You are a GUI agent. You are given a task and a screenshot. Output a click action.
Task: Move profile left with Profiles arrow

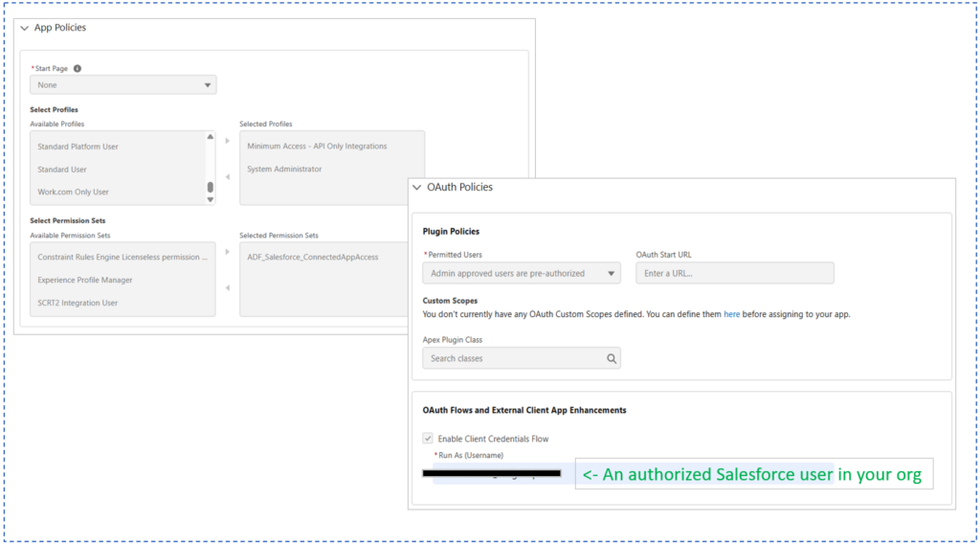[x=228, y=177]
